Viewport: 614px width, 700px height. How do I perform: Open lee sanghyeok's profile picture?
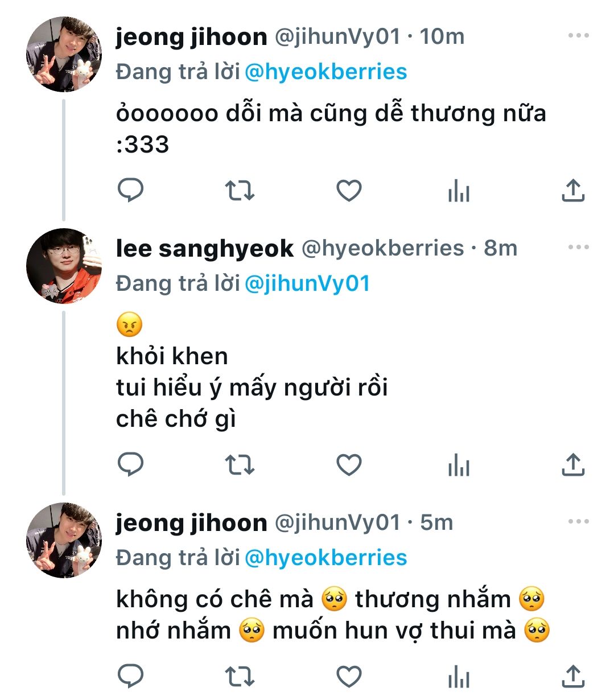(x=64, y=266)
